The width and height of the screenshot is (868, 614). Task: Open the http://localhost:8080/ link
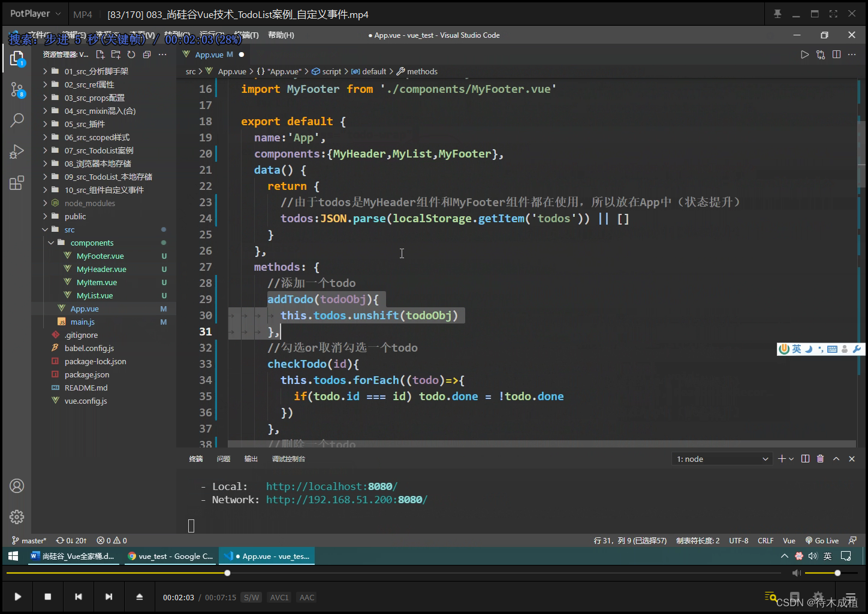(331, 486)
